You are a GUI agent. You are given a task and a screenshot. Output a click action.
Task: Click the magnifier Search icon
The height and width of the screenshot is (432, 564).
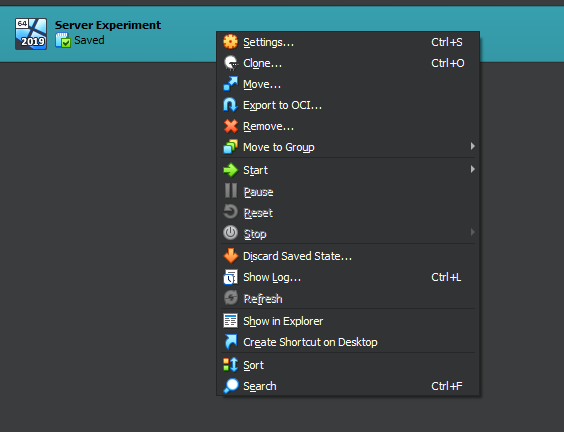point(230,386)
